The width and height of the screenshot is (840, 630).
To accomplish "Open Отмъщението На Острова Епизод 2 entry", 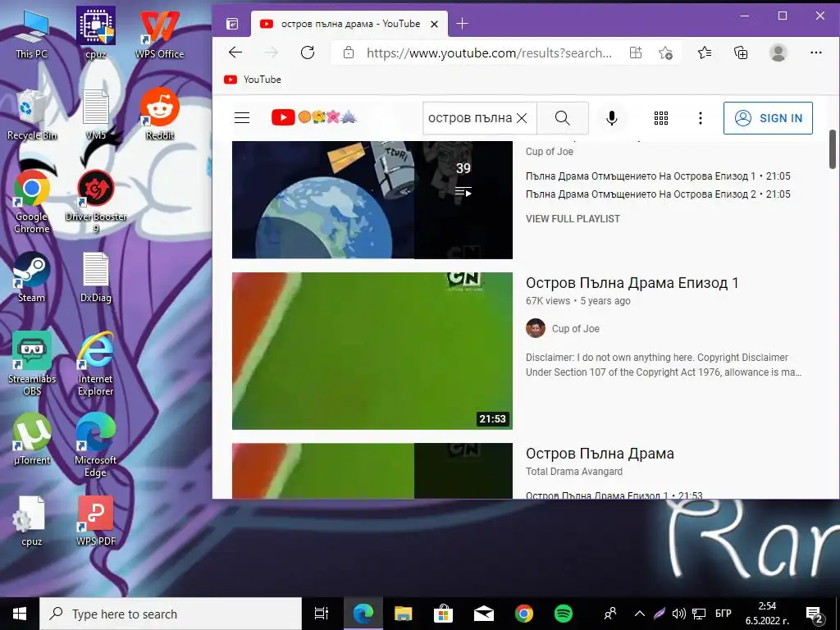I will click(x=658, y=194).
